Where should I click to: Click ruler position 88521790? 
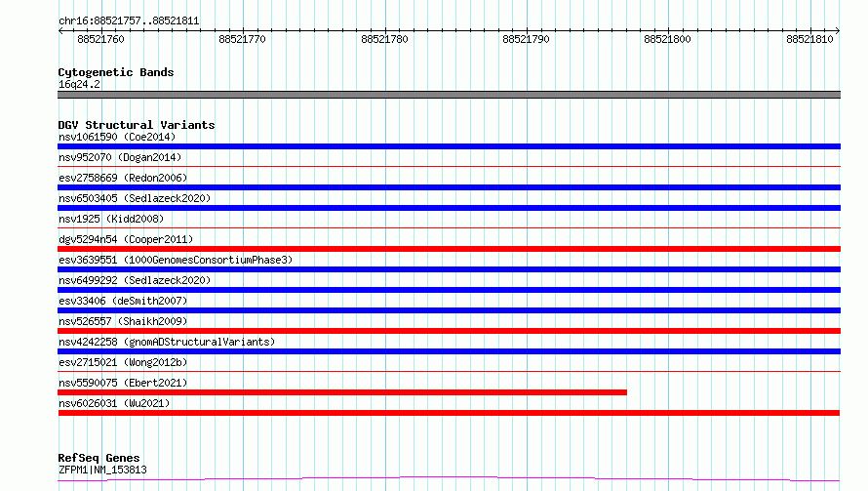tap(526, 39)
